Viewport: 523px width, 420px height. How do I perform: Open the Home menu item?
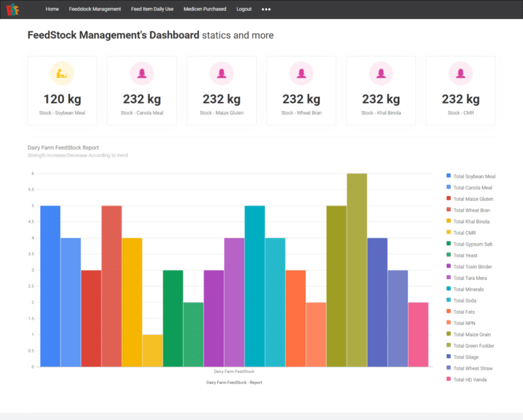[x=52, y=10]
